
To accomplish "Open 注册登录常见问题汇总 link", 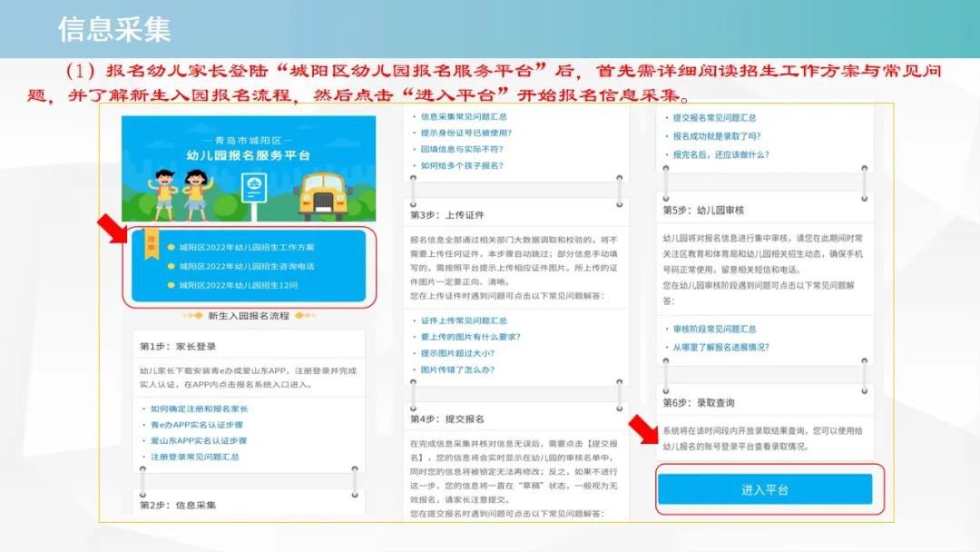I will (x=195, y=457).
